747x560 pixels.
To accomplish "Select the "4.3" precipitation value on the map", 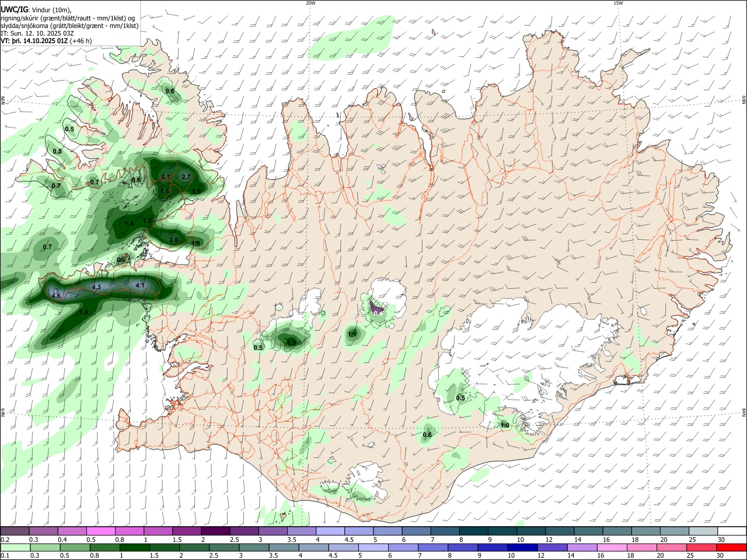I will (x=96, y=287).
